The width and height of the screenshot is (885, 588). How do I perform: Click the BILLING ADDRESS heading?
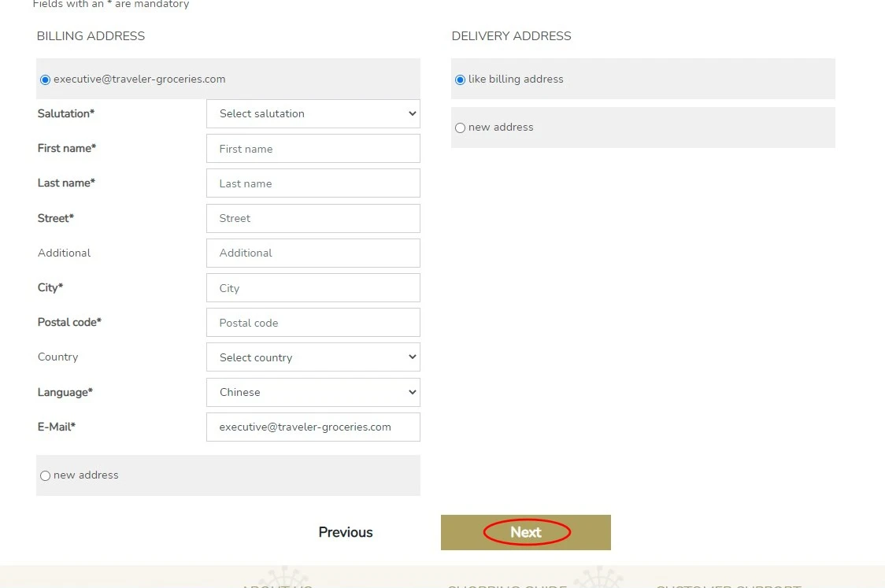(x=91, y=36)
